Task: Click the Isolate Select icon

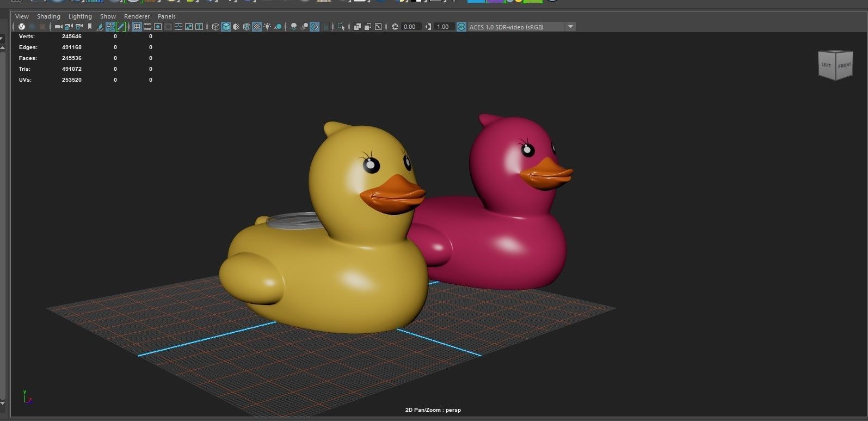Action: pyautogui.click(x=342, y=27)
